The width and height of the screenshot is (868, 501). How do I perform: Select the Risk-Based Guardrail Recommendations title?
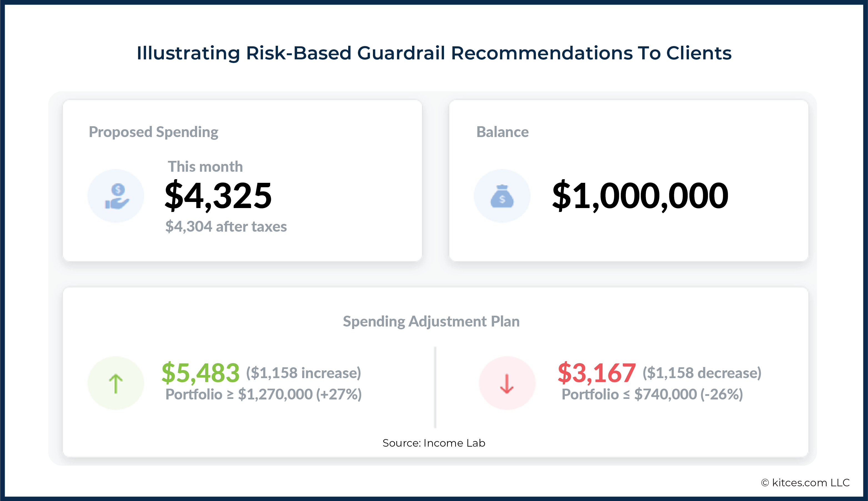click(x=434, y=53)
